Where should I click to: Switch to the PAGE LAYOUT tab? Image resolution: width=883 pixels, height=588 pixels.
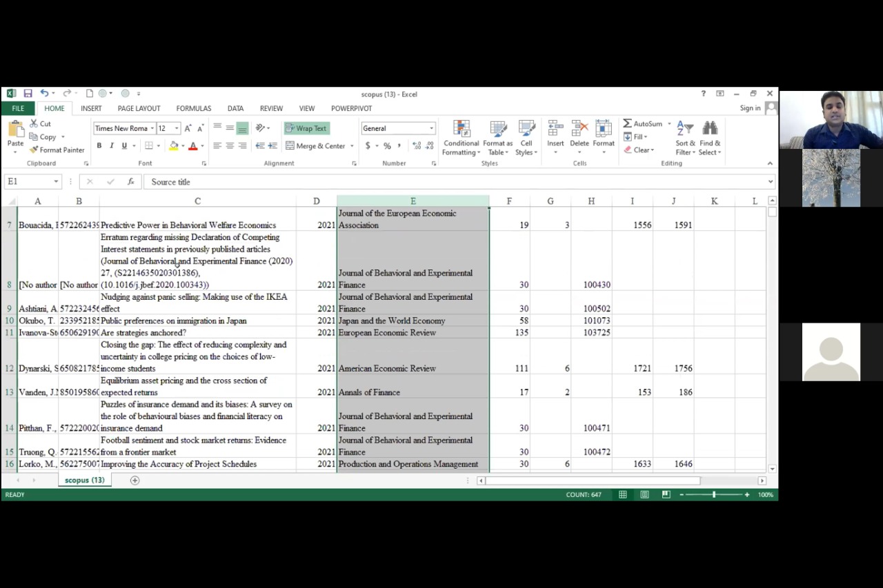click(x=139, y=108)
